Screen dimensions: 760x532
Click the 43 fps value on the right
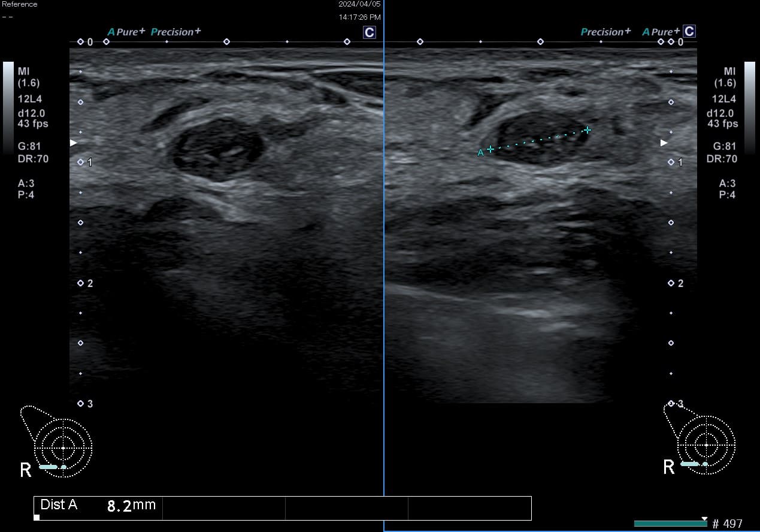(722, 123)
